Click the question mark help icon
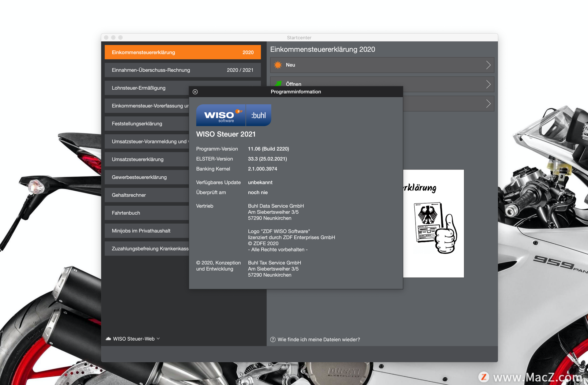Screen dimensions: 588x385 coord(273,339)
